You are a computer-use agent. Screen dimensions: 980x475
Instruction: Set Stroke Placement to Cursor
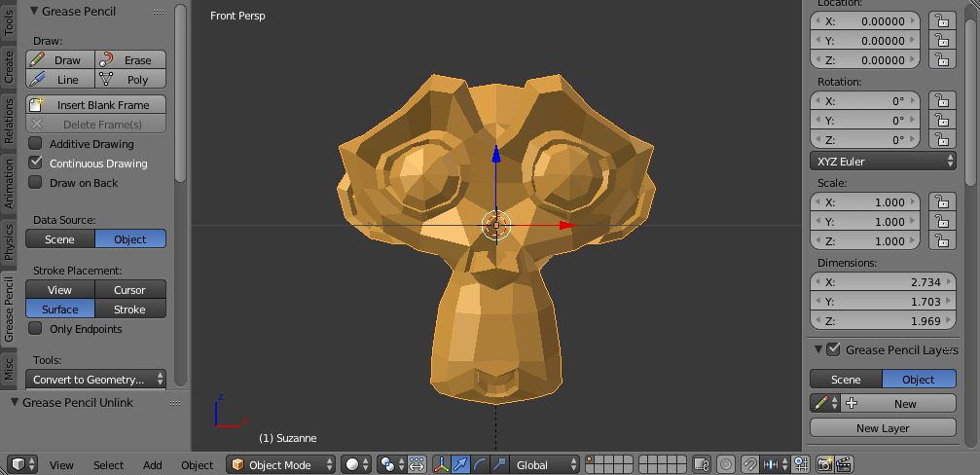coord(130,290)
